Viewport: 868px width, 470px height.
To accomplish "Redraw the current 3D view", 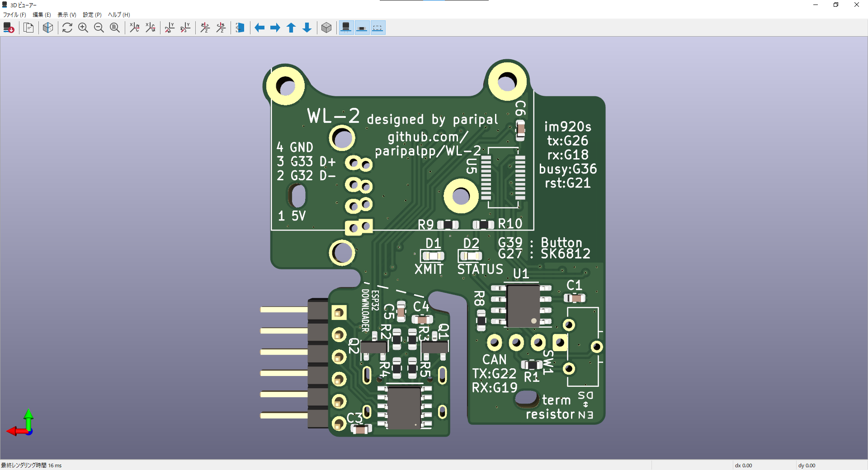I will 67,28.
